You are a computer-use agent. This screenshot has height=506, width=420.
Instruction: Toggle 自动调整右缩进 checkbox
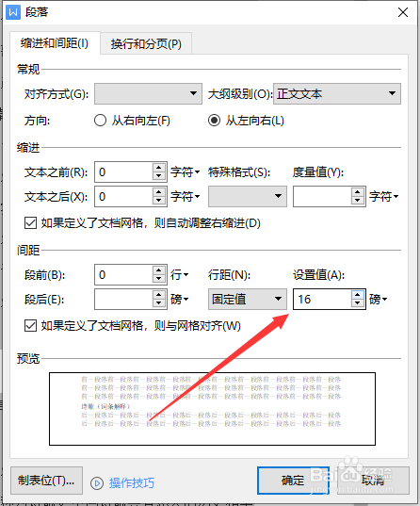click(x=30, y=223)
